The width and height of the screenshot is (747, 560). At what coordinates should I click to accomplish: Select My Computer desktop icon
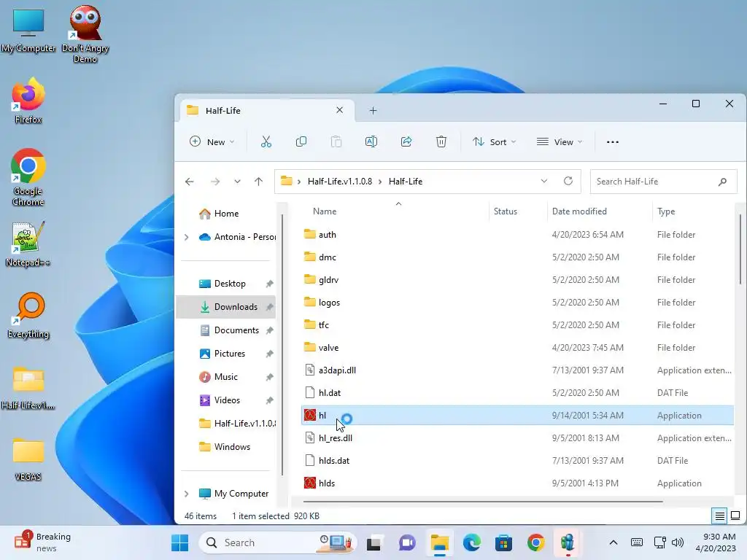28,30
